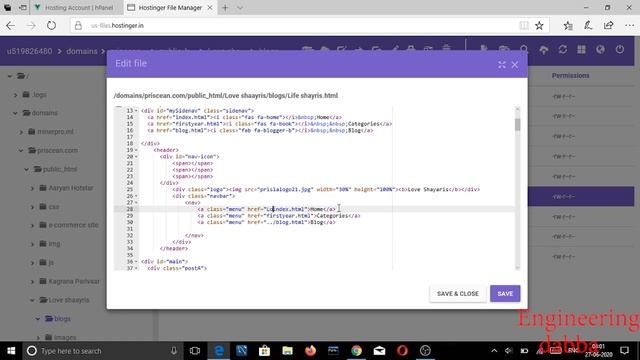Image resolution: width=640 pixels, height=360 pixels.
Task: Switch to Hostinger File Manager tab
Action: point(170,7)
